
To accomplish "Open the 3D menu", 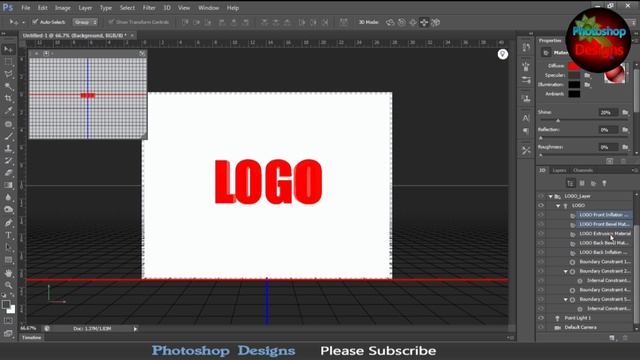I will (167, 8).
